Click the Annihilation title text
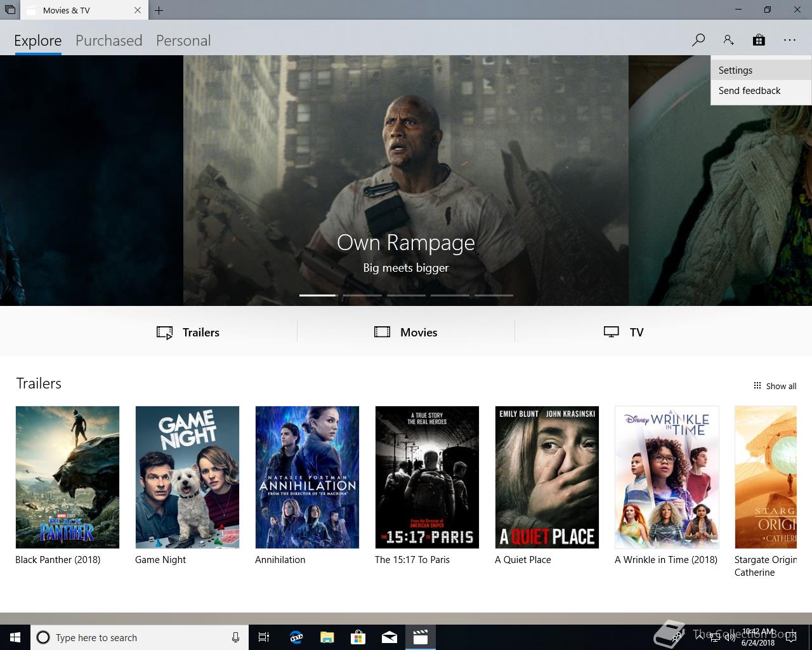The height and width of the screenshot is (650, 812). tap(280, 560)
